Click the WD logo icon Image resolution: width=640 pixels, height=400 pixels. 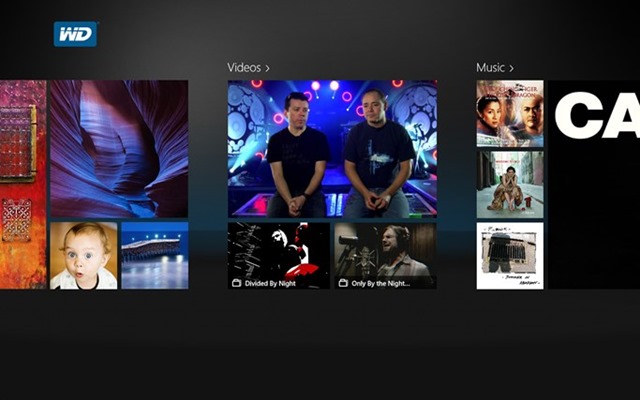[75, 34]
